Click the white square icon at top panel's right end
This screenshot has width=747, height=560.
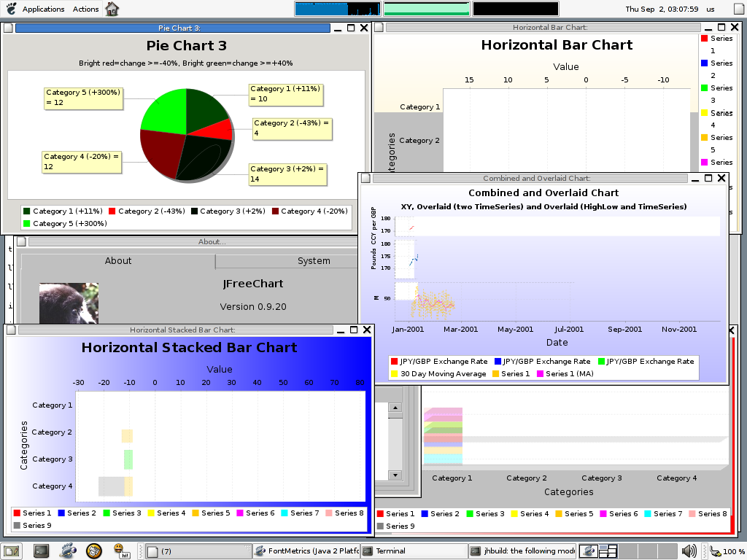[738, 9]
